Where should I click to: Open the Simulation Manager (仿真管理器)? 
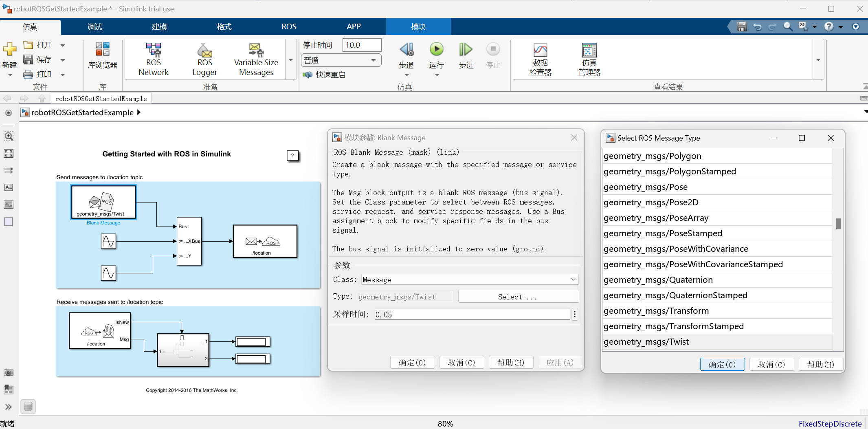point(589,59)
